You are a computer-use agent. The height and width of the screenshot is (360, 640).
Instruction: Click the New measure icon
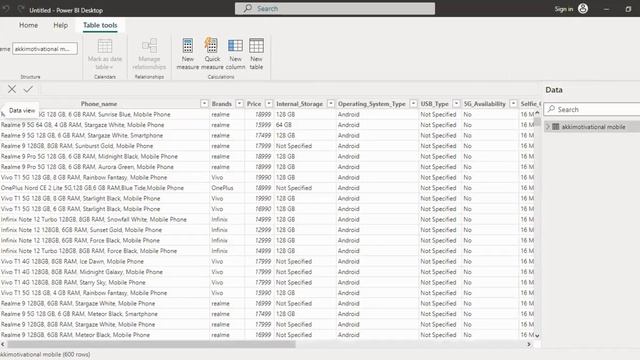point(188,46)
